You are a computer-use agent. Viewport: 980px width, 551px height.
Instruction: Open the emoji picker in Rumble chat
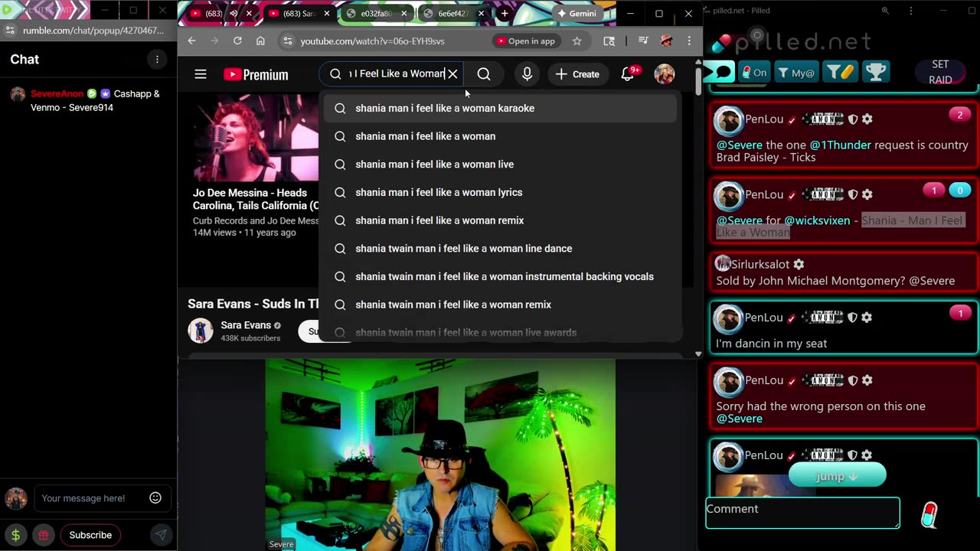[x=155, y=497]
